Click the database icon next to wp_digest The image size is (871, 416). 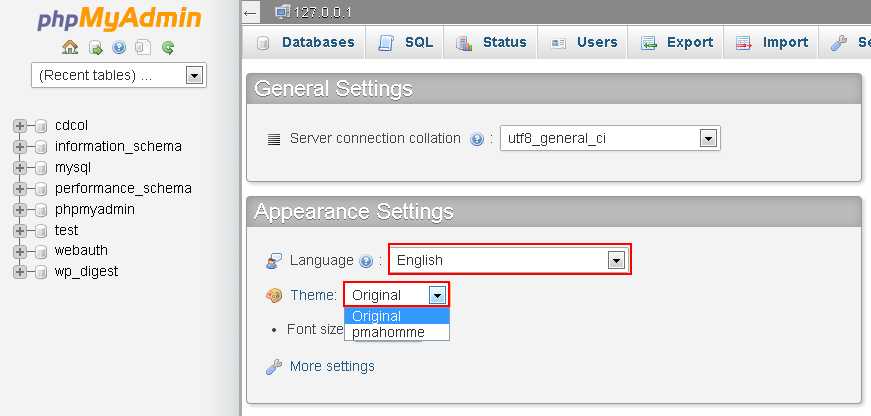tap(41, 272)
